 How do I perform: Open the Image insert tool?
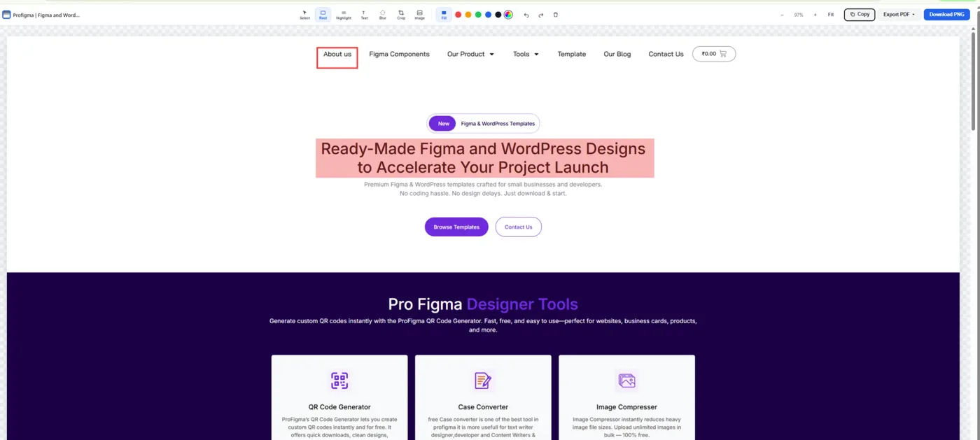pyautogui.click(x=420, y=14)
